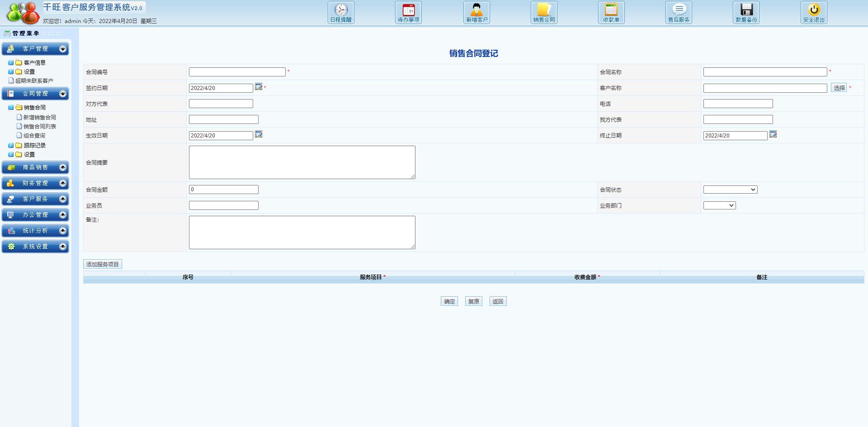Click the 添加服务项目 button
868x427 pixels.
pos(103,264)
